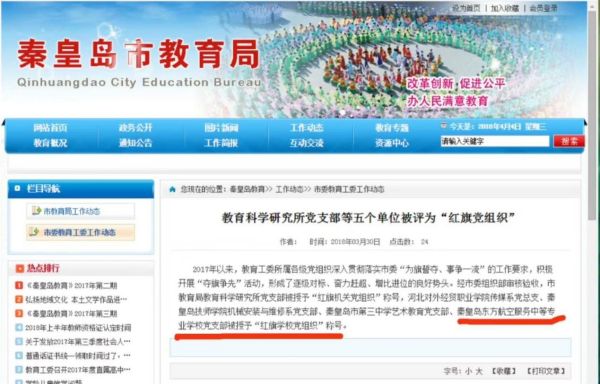Image resolution: width=600 pixels, height=384 pixels.
Task: Open 市委教育工委工作动态 in the sidebar
Action: [80, 232]
